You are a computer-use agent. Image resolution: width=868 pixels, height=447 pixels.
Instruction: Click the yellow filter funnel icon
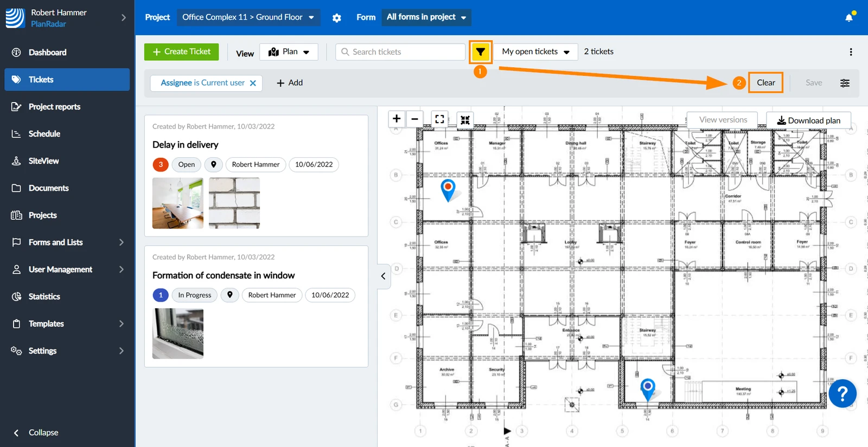click(480, 52)
